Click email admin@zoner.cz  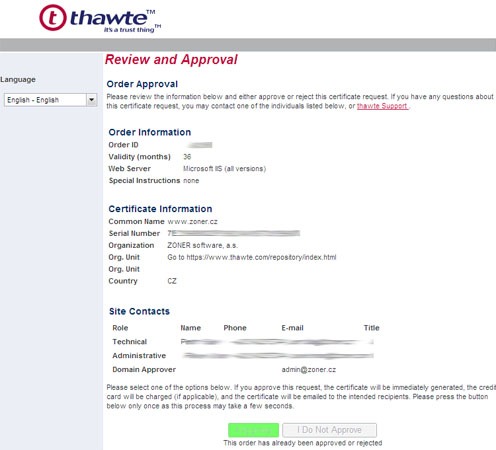pos(309,370)
